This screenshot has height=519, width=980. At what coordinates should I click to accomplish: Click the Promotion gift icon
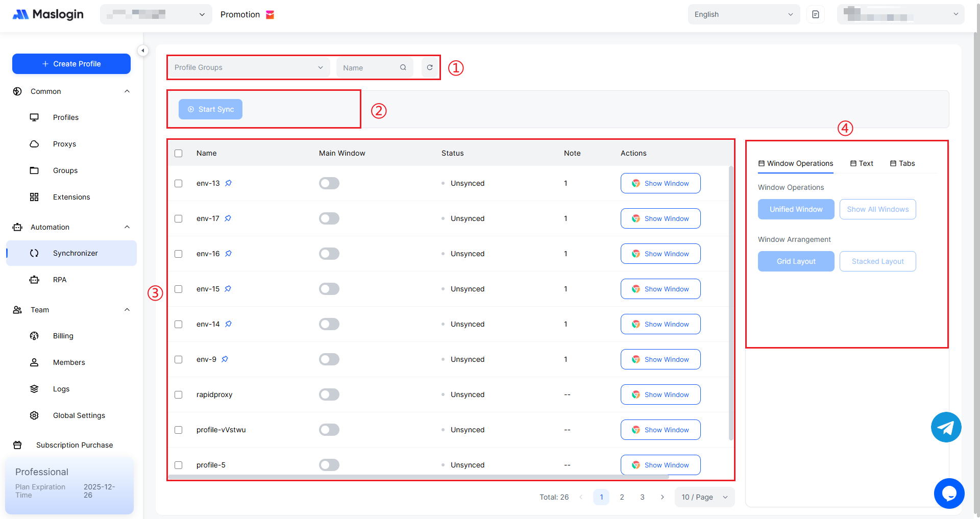pyautogui.click(x=271, y=15)
